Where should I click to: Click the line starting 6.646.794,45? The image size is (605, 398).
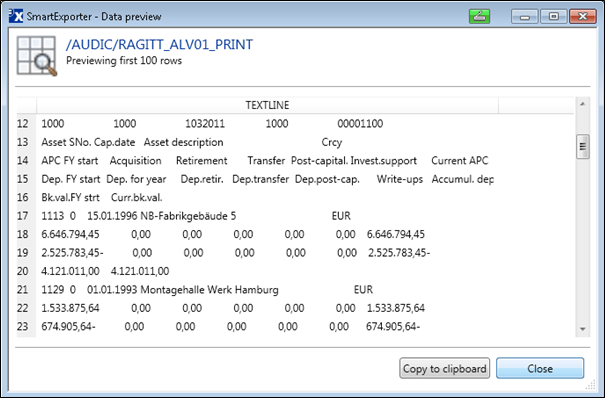(267, 234)
